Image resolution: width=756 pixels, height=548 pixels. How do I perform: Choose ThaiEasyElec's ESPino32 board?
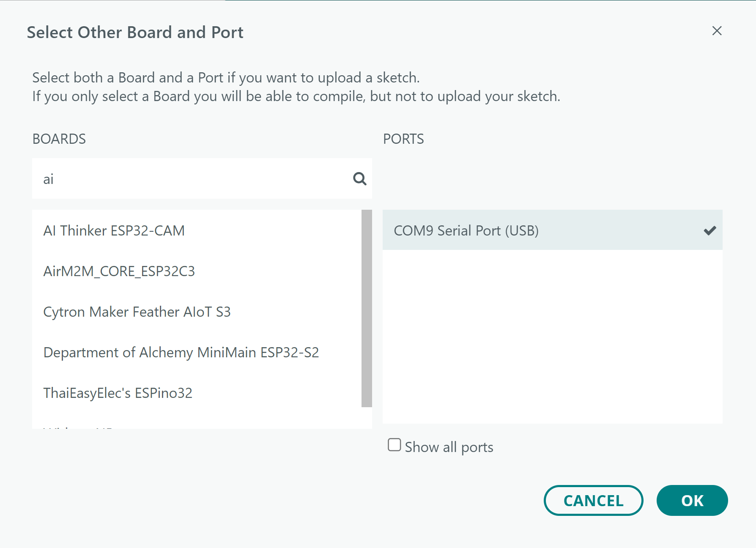click(118, 393)
